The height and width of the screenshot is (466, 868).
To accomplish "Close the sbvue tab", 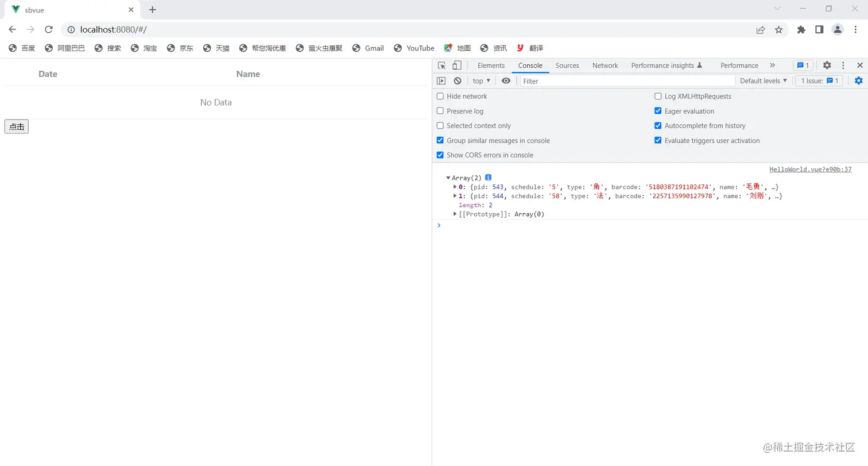I will (x=131, y=10).
